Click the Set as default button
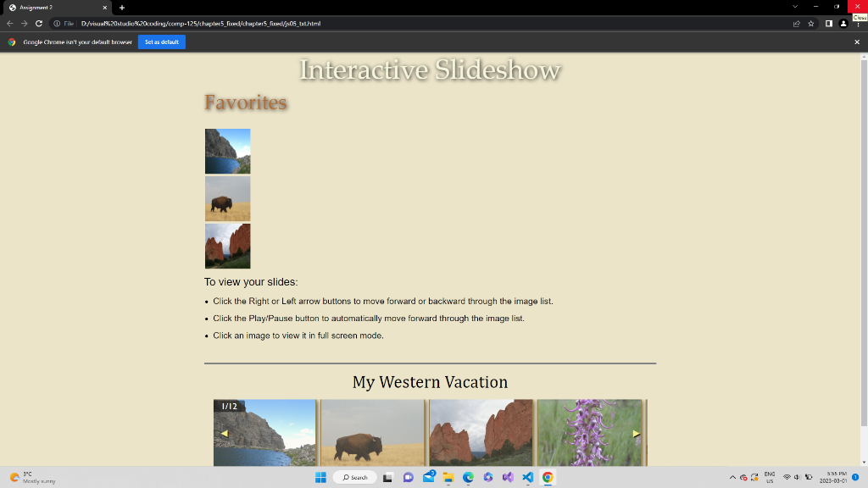The width and height of the screenshot is (868, 488). pyautogui.click(x=162, y=42)
